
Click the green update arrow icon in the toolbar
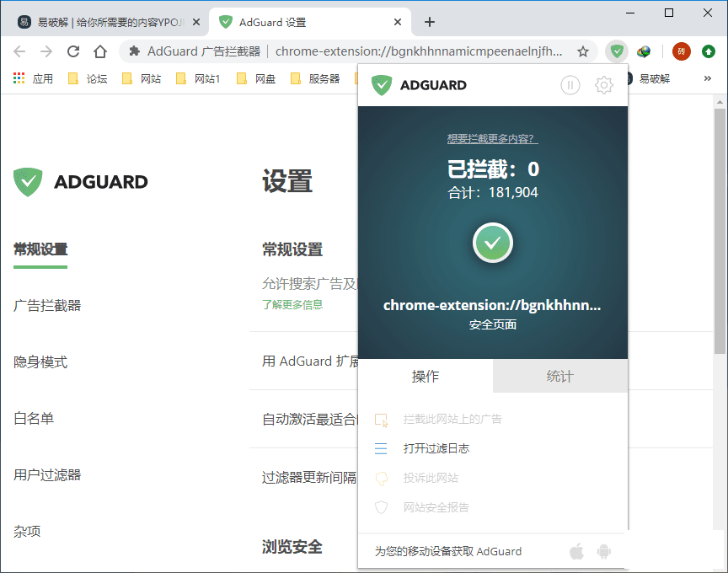click(708, 51)
